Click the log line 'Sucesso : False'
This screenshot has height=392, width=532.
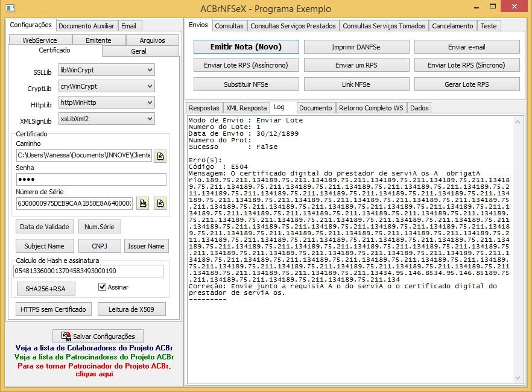(233, 147)
